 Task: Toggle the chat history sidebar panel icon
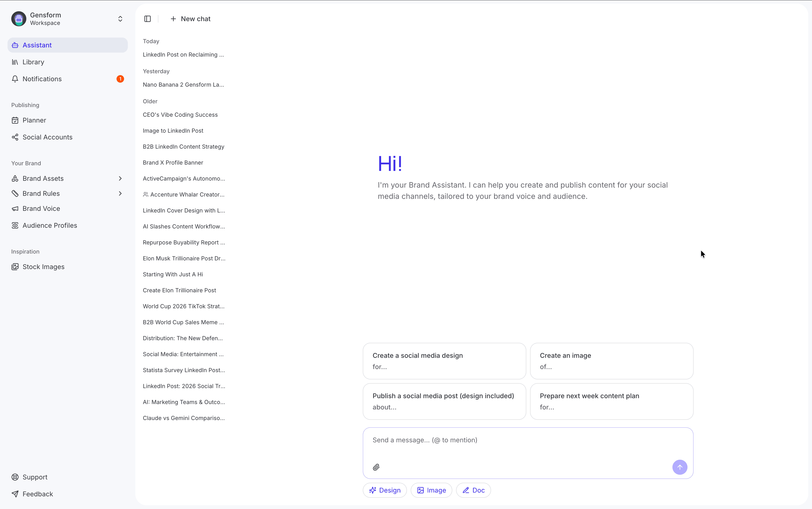click(148, 19)
